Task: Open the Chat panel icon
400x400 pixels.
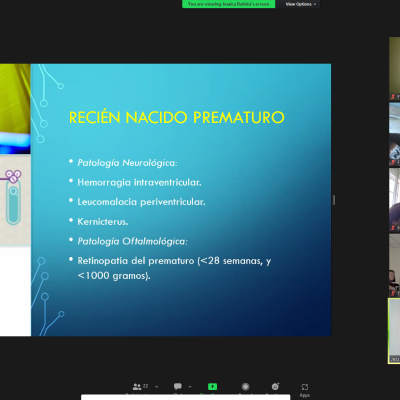Action: tap(178, 386)
